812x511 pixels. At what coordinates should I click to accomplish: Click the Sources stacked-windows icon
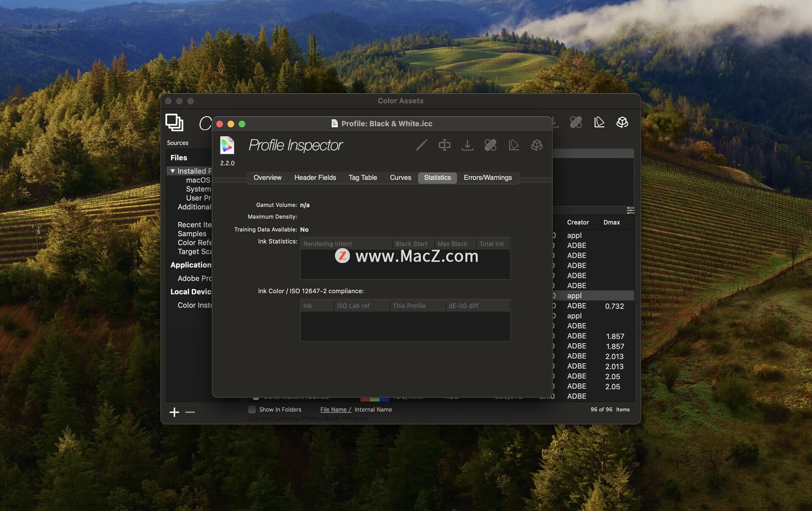click(174, 123)
